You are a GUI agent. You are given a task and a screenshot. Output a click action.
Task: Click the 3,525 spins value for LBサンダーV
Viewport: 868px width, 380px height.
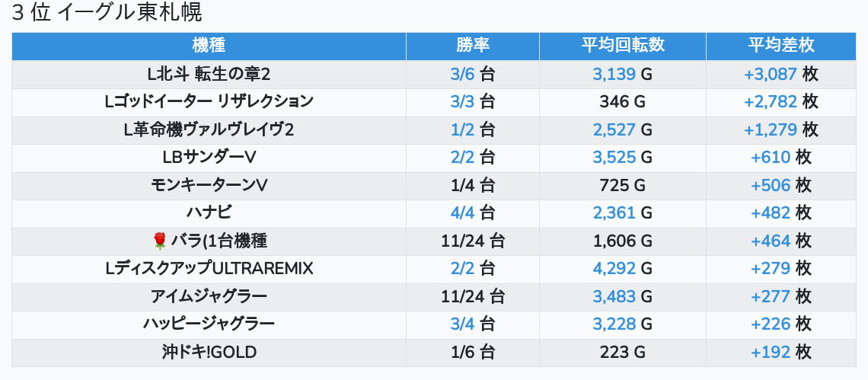(614, 158)
